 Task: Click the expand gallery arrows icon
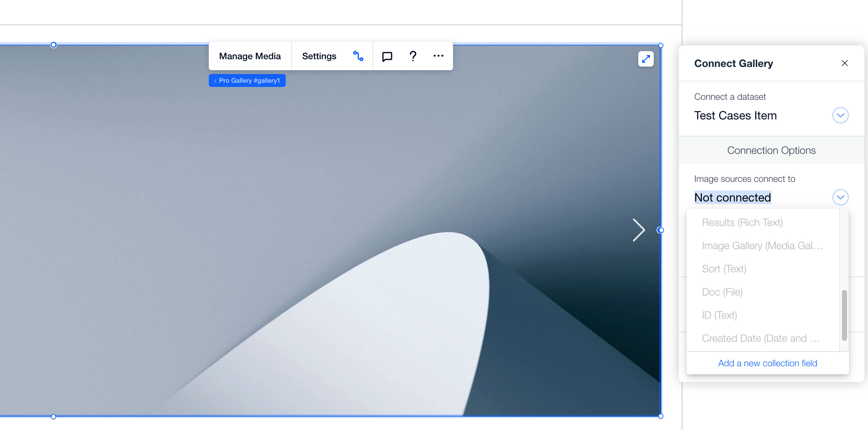(645, 59)
